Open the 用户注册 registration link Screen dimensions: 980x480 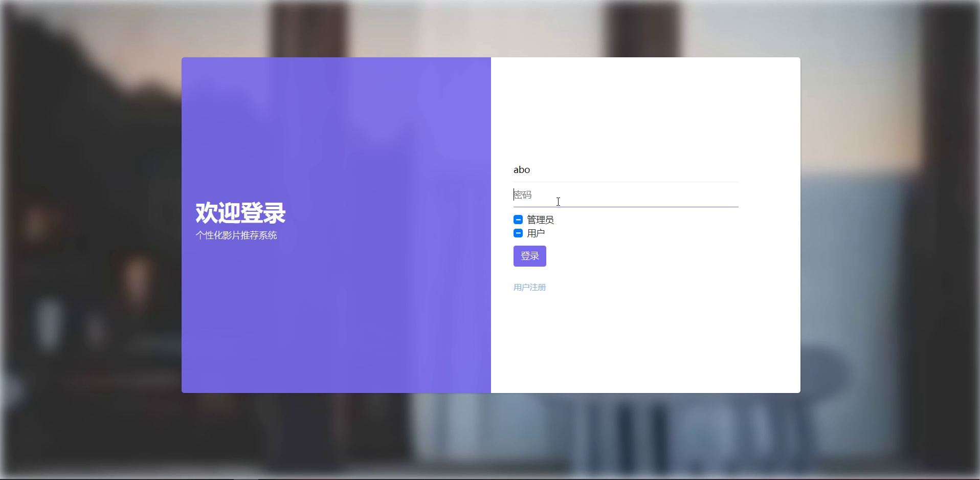[530, 287]
